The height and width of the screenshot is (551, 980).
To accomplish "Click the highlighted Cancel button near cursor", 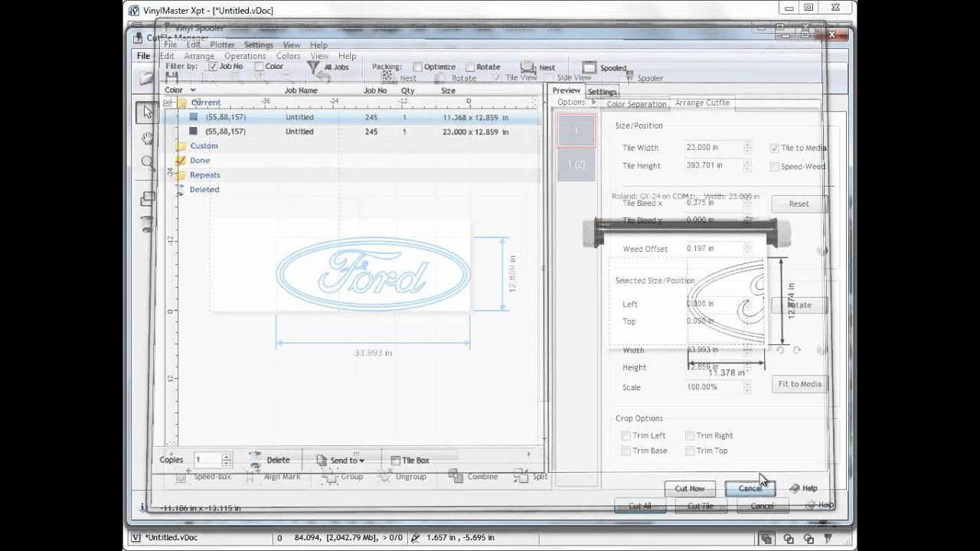I will pos(750,488).
